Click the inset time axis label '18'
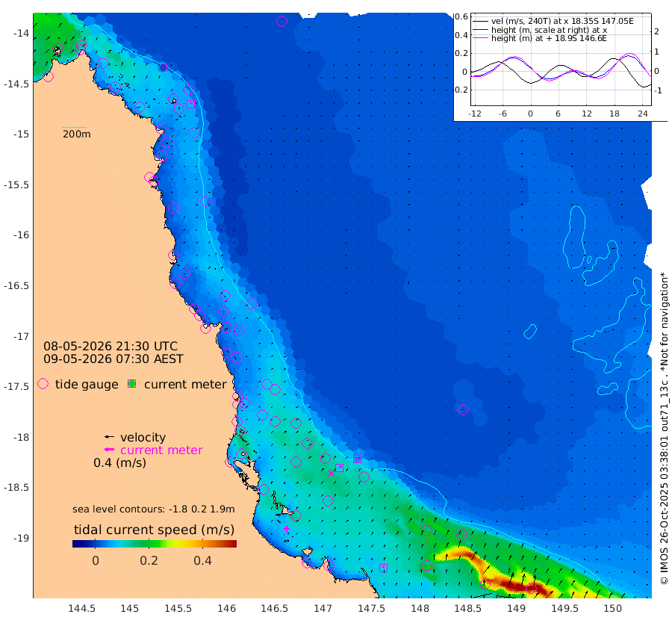Screen dimensions: 672x623 point(615,114)
